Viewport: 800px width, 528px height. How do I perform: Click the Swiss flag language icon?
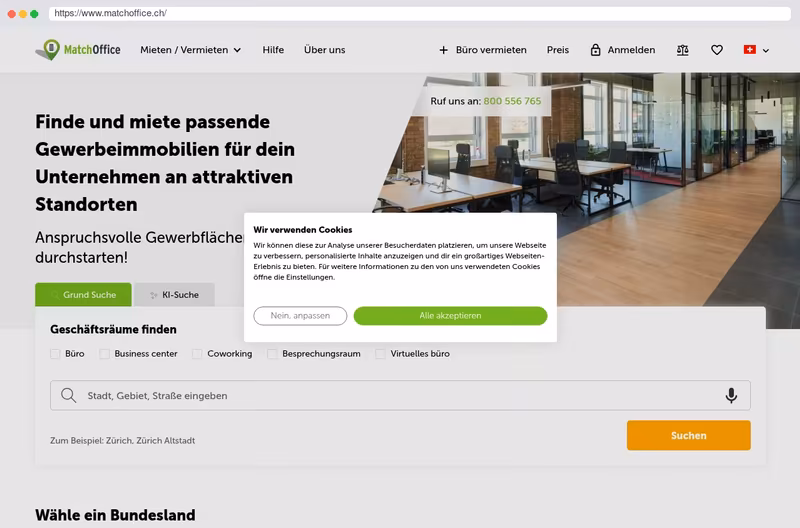tap(749, 49)
